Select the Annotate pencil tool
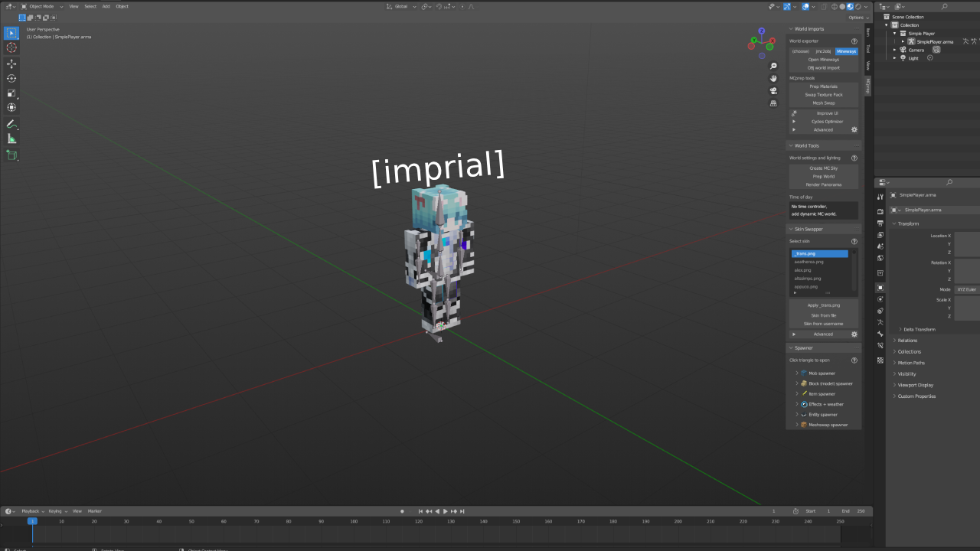The height and width of the screenshot is (551, 980). pos(11,124)
